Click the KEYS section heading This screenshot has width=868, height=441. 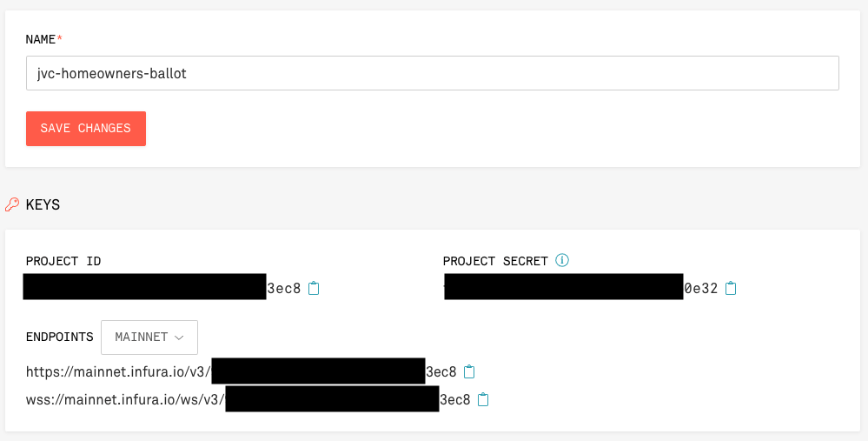43,204
